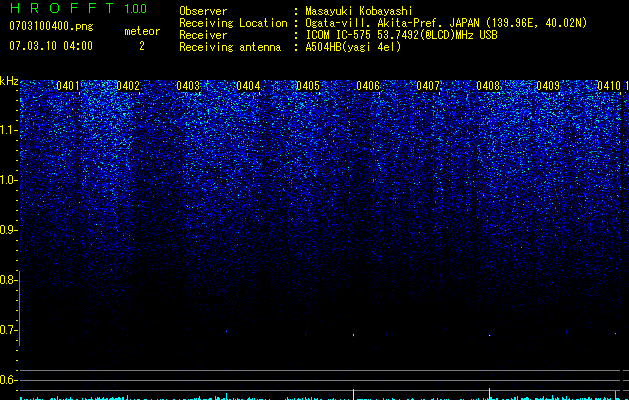Select the 0.8 frequency axis label
The image size is (629, 400).
8,280
